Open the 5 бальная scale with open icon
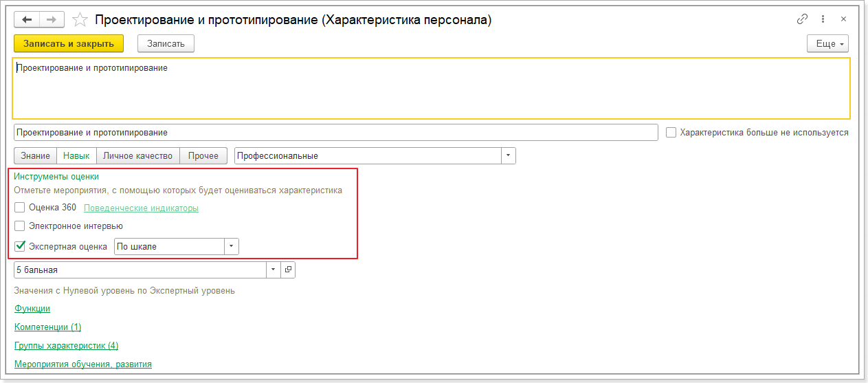 tap(288, 270)
